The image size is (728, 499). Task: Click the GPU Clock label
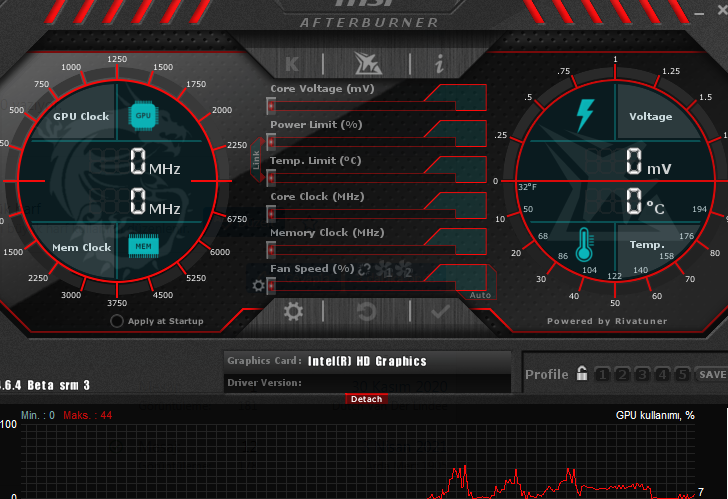click(x=81, y=116)
